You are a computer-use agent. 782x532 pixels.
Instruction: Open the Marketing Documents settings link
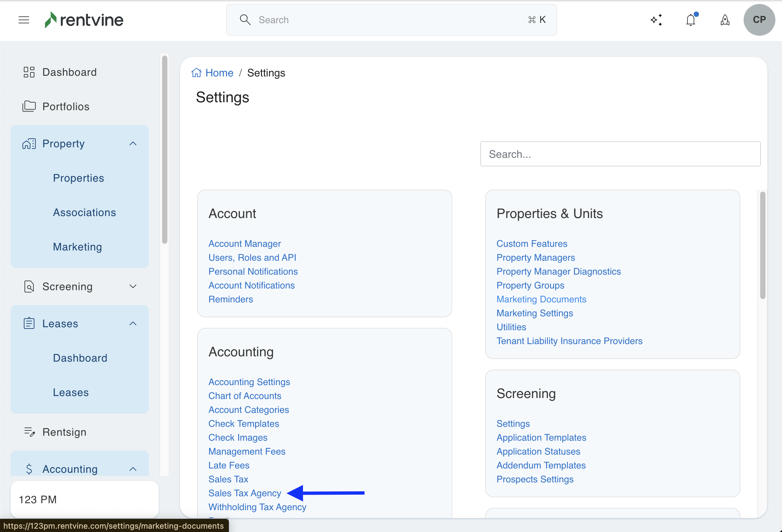coord(541,299)
